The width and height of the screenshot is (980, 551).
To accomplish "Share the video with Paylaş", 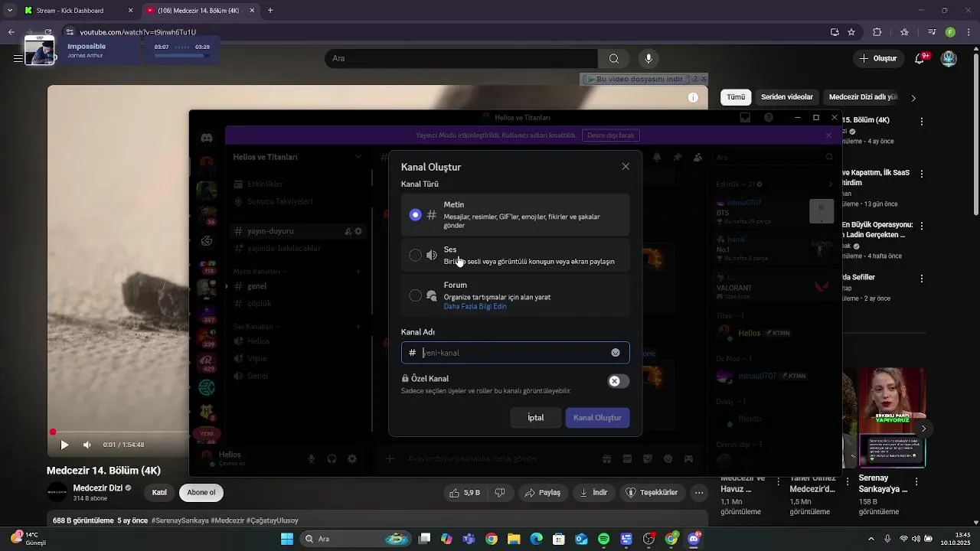I will [x=542, y=493].
